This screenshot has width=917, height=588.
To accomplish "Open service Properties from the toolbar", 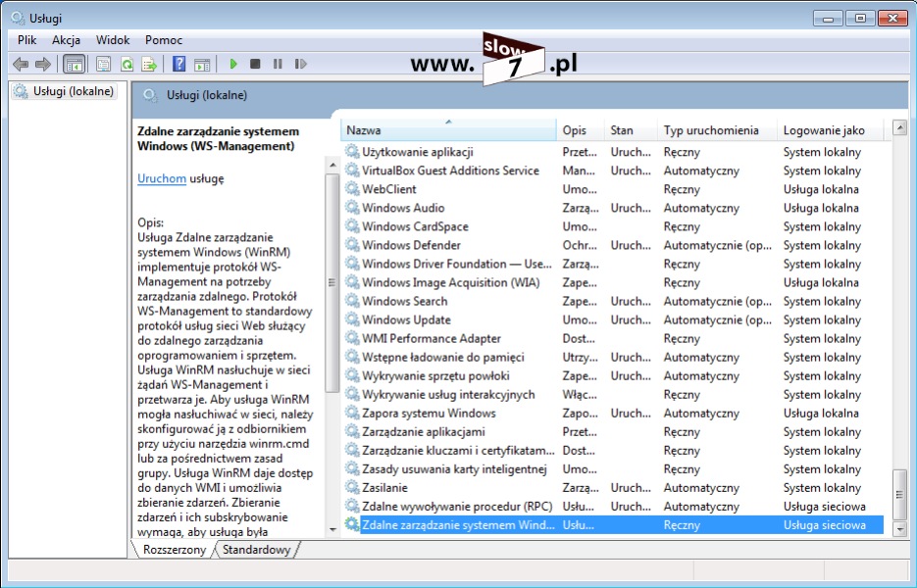I will pos(104,64).
